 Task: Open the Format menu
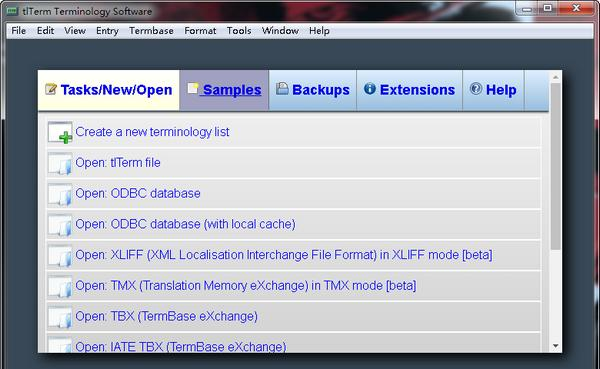click(200, 31)
